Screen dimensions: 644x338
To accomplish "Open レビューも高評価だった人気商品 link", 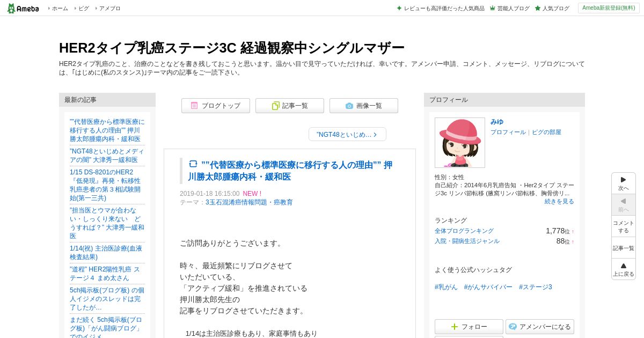I will tap(441, 9).
